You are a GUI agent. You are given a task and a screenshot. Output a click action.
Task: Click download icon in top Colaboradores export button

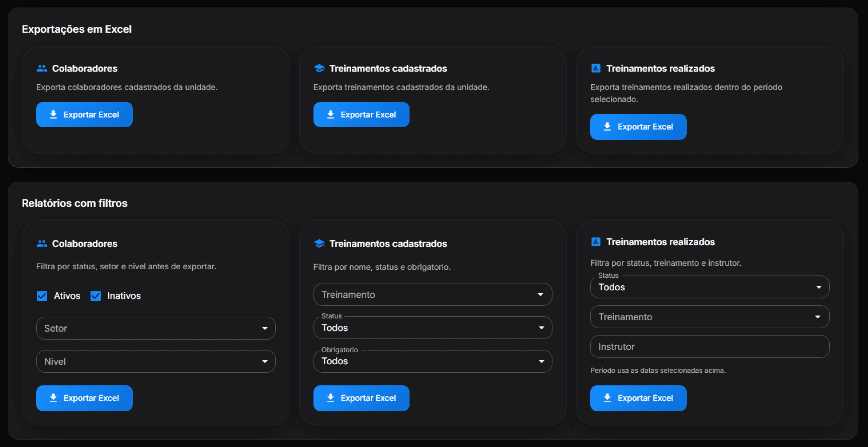pyautogui.click(x=53, y=114)
